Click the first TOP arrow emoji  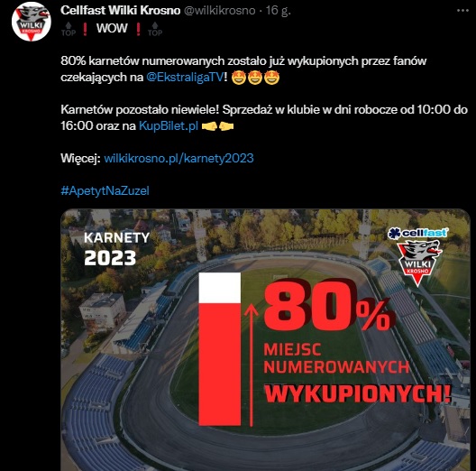point(69,29)
